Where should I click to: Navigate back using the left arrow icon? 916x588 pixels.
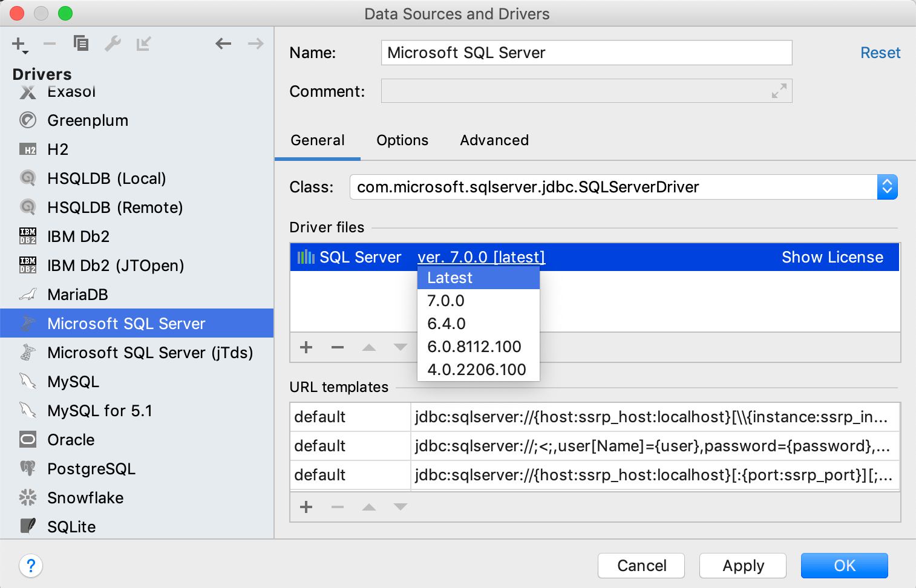point(223,43)
